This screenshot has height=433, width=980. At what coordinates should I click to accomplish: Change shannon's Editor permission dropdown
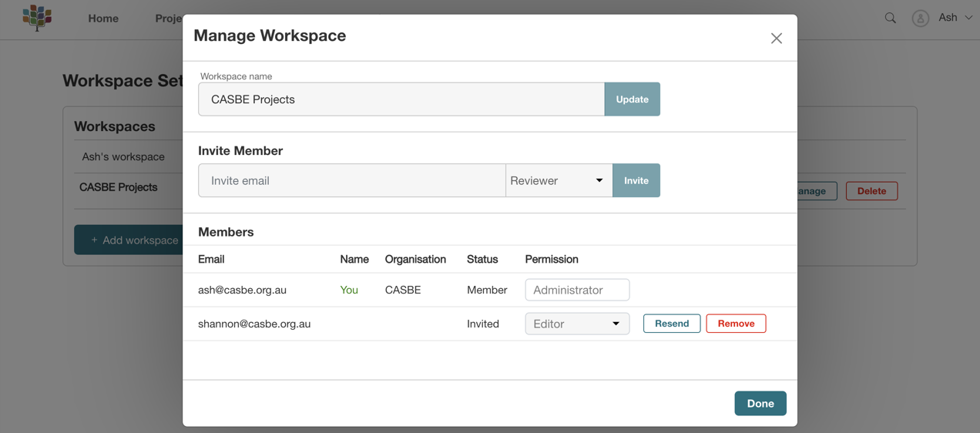tap(576, 324)
